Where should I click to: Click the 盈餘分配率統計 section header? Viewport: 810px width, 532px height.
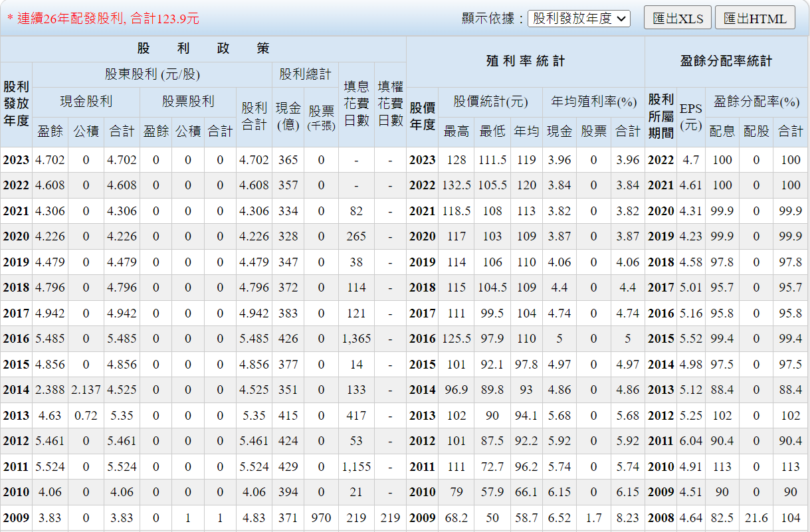(726, 61)
